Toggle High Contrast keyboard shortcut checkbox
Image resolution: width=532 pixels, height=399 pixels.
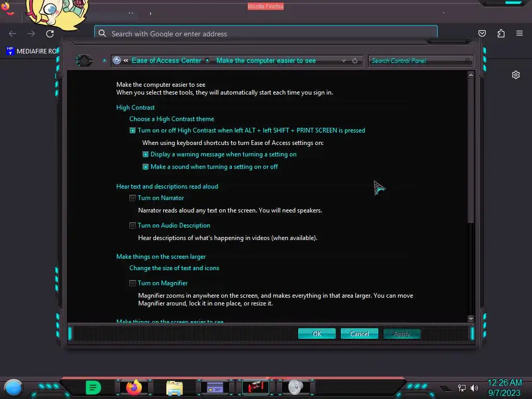(x=132, y=130)
